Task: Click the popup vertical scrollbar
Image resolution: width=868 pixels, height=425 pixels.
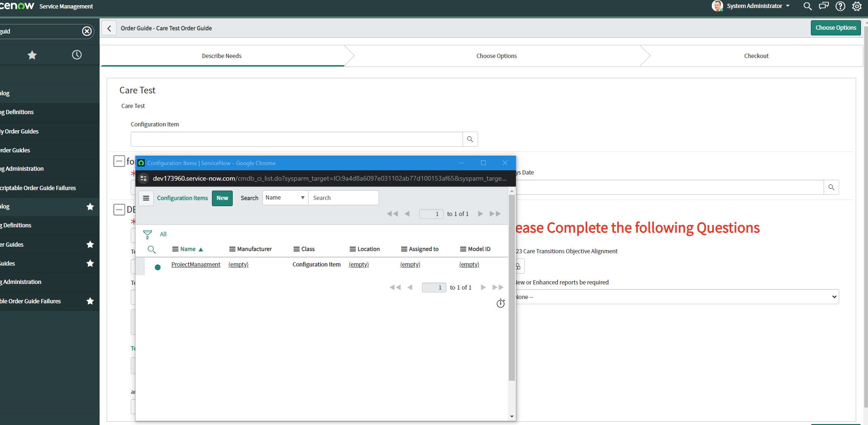Action: click(512, 288)
